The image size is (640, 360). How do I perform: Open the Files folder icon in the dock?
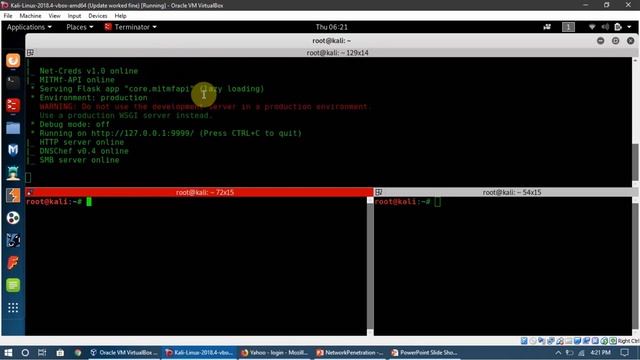[13, 128]
